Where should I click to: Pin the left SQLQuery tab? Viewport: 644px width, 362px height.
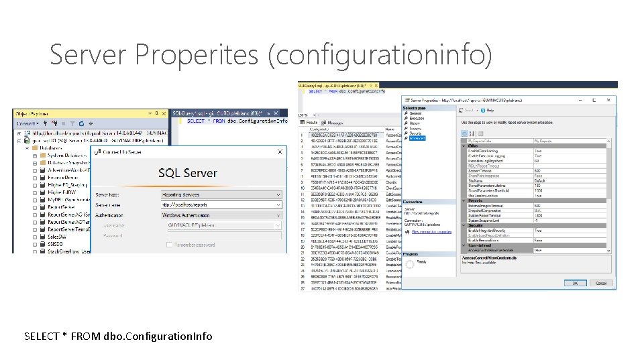pyautogui.click(x=268, y=113)
